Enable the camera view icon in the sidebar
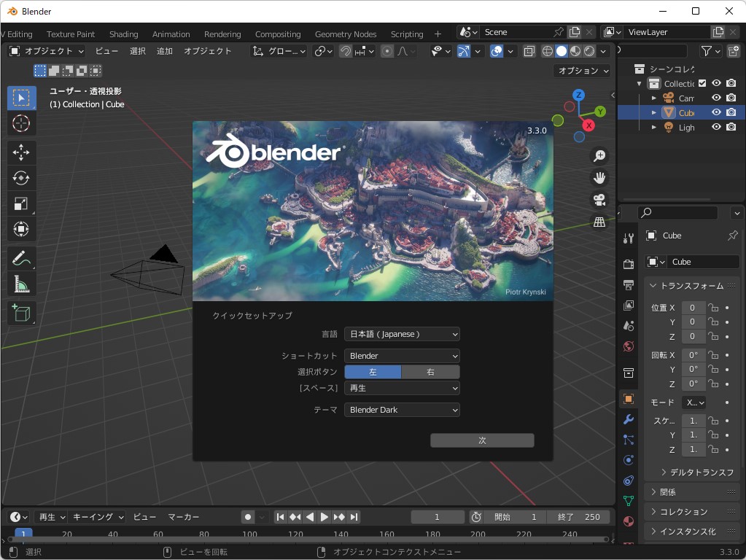Viewport: 746px width, 560px height. [599, 200]
